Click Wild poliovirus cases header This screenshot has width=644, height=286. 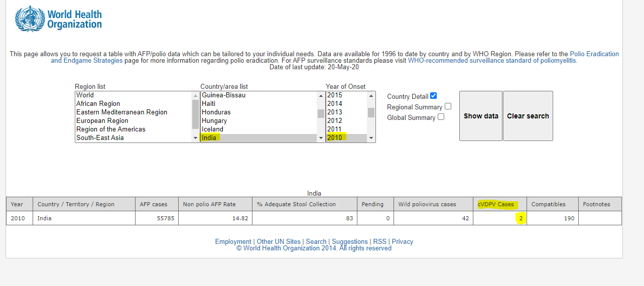click(x=434, y=204)
